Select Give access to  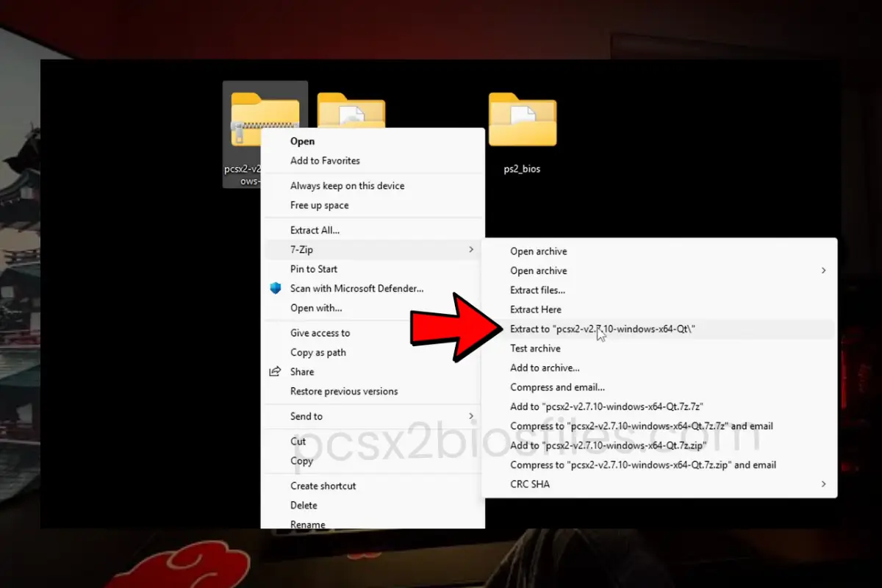320,333
